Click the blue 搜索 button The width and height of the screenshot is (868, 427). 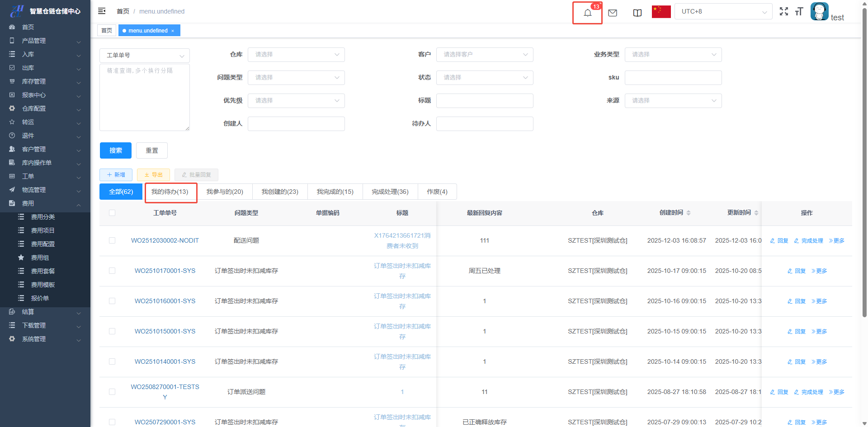click(x=115, y=150)
